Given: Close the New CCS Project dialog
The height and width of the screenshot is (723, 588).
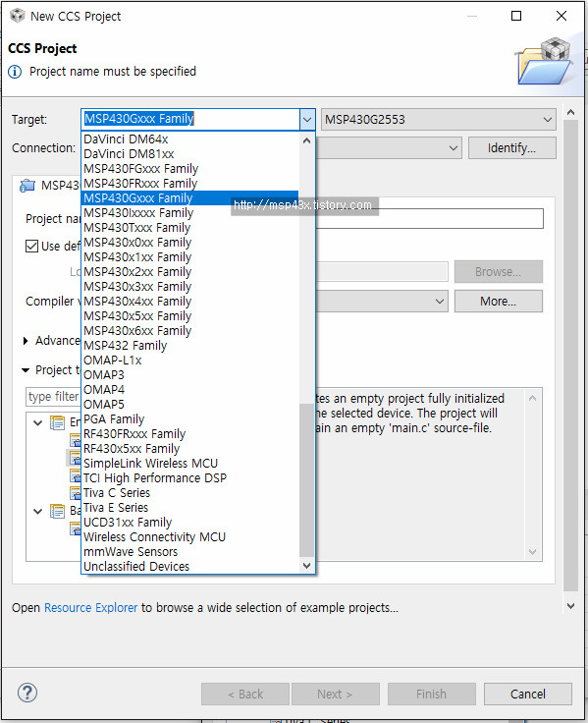Looking at the screenshot, I should 561,16.
